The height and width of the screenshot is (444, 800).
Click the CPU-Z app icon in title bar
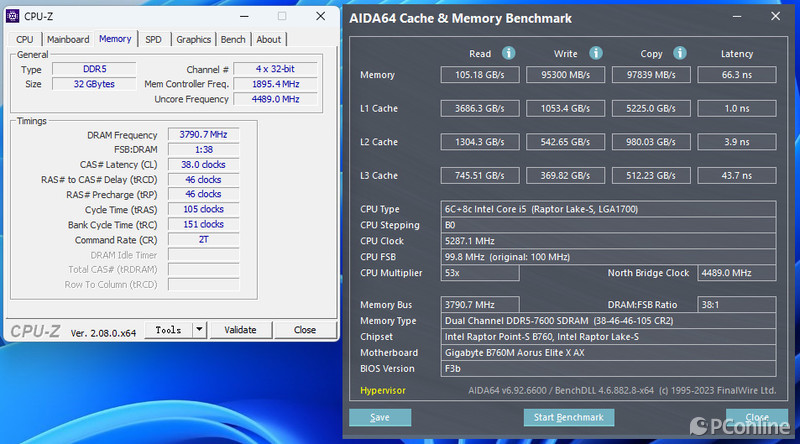coord(12,16)
